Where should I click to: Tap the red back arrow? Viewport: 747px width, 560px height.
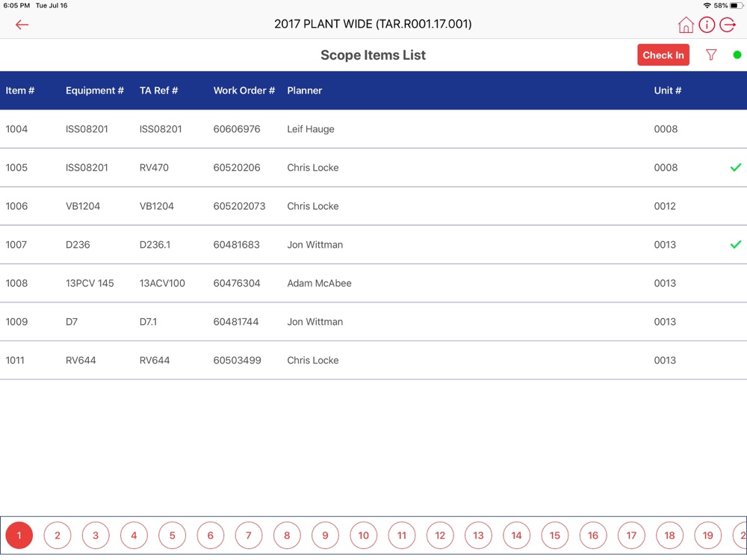pyautogui.click(x=22, y=25)
